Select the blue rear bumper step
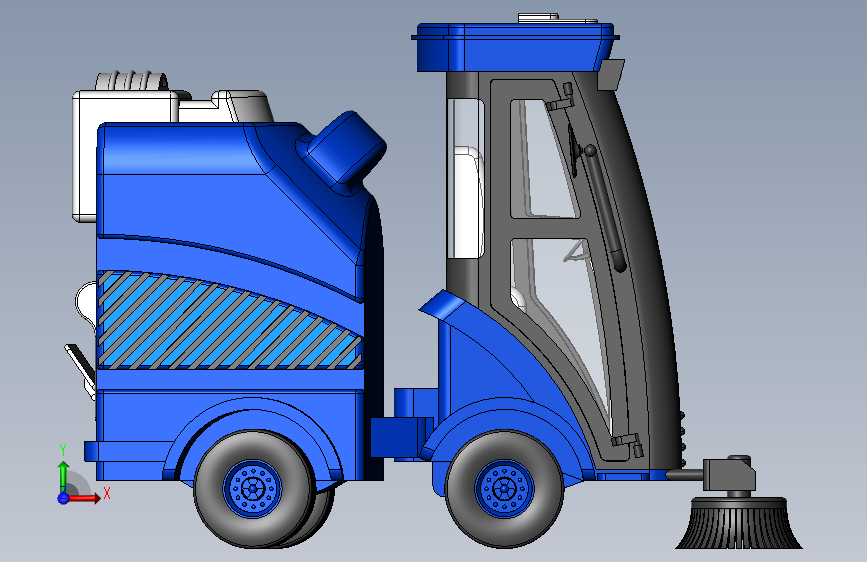This screenshot has height=562, width=867. [127, 451]
